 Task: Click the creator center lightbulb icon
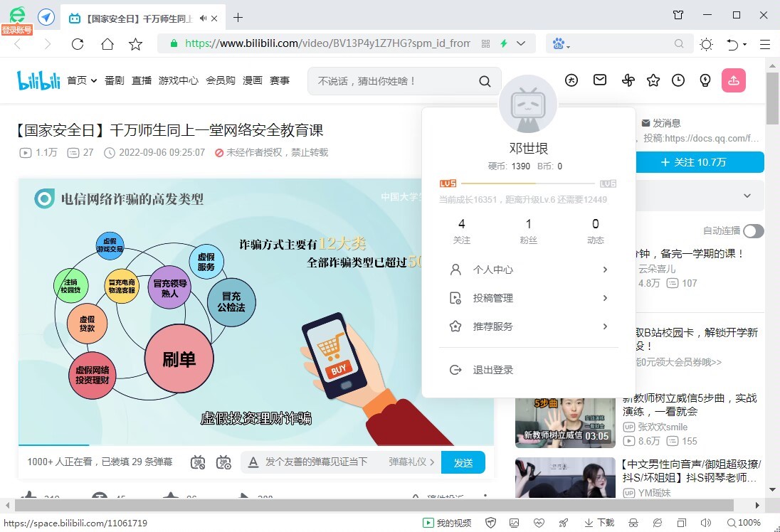point(705,80)
